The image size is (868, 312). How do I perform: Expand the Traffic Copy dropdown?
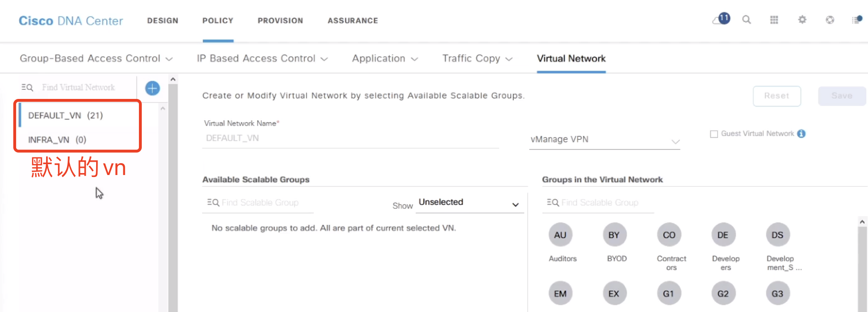tap(477, 58)
